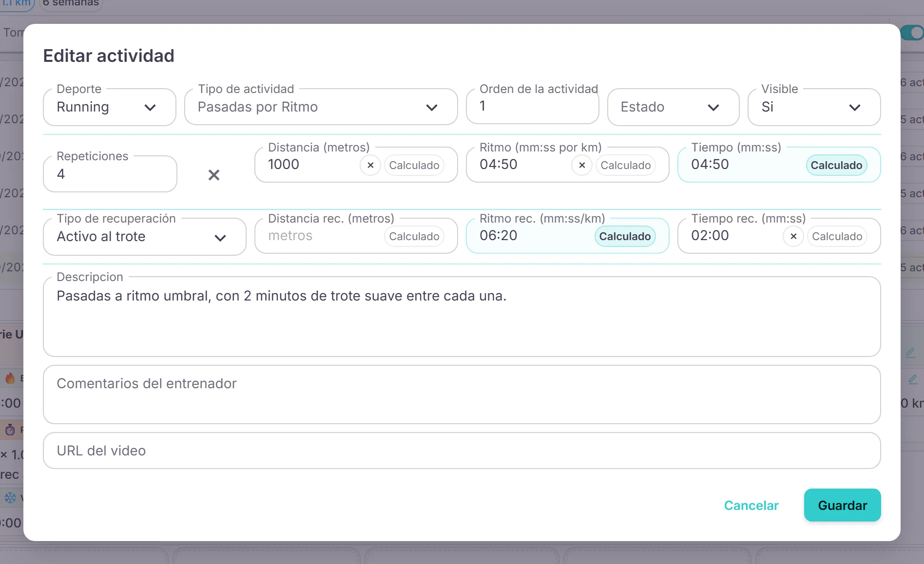This screenshot has width=924, height=564.
Task: Clear the Ritmo (mm:ss por km) value
Action: coord(582,165)
